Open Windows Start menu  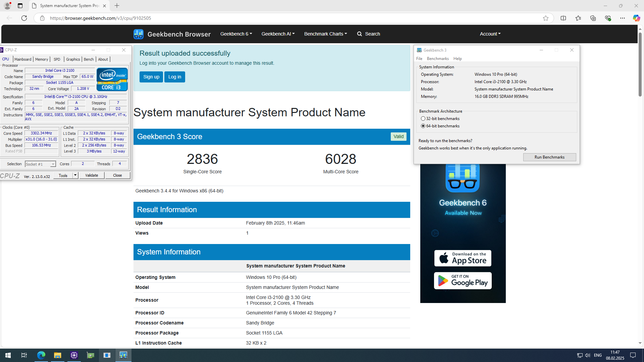8,355
